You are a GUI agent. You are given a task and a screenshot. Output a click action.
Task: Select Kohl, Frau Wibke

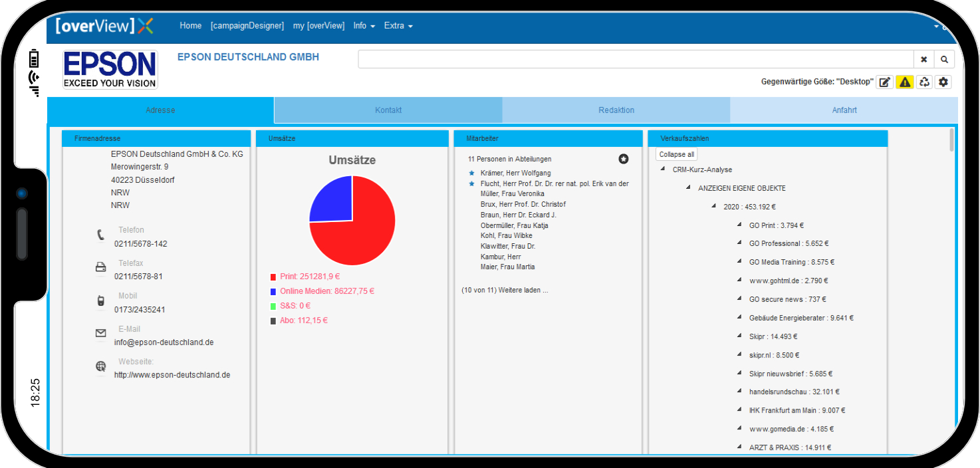507,236
